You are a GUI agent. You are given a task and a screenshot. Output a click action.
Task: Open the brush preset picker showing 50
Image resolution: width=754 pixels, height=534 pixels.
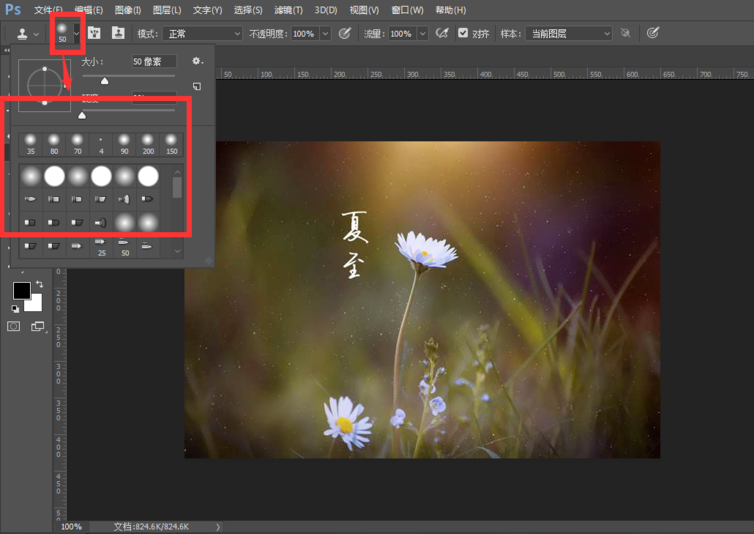(x=63, y=33)
